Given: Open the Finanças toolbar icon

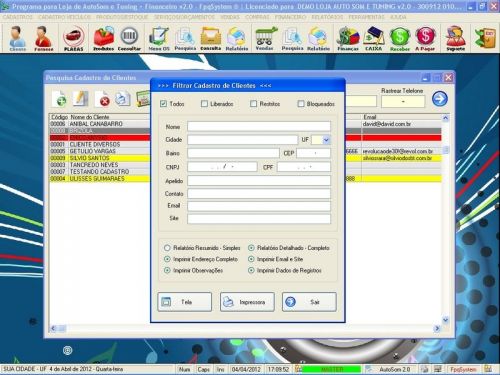Looking at the screenshot, I should point(348,39).
